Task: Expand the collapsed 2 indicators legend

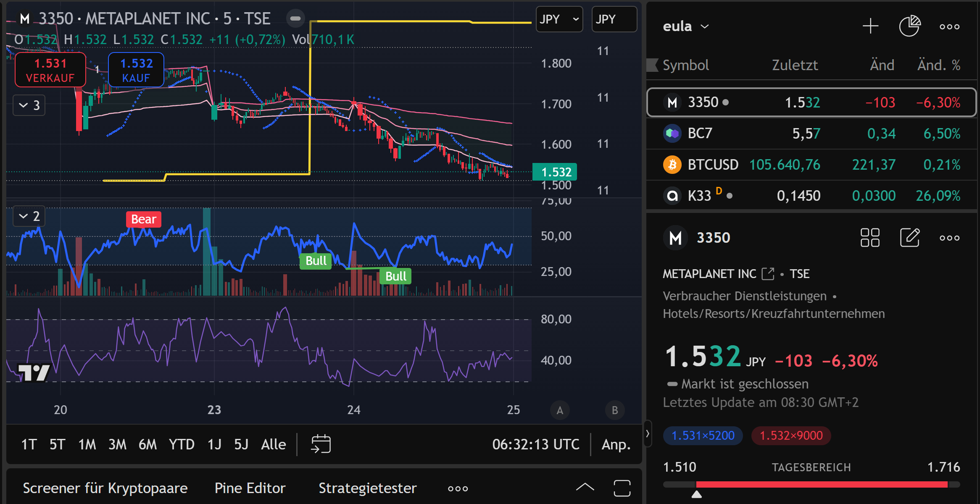Action: click(x=29, y=216)
